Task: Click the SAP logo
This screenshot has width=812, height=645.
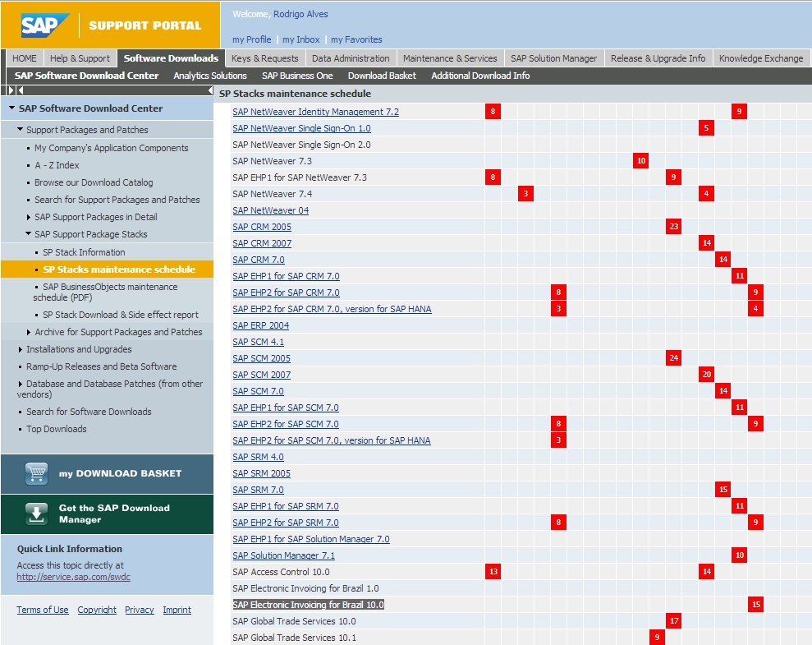Action: click(45, 25)
